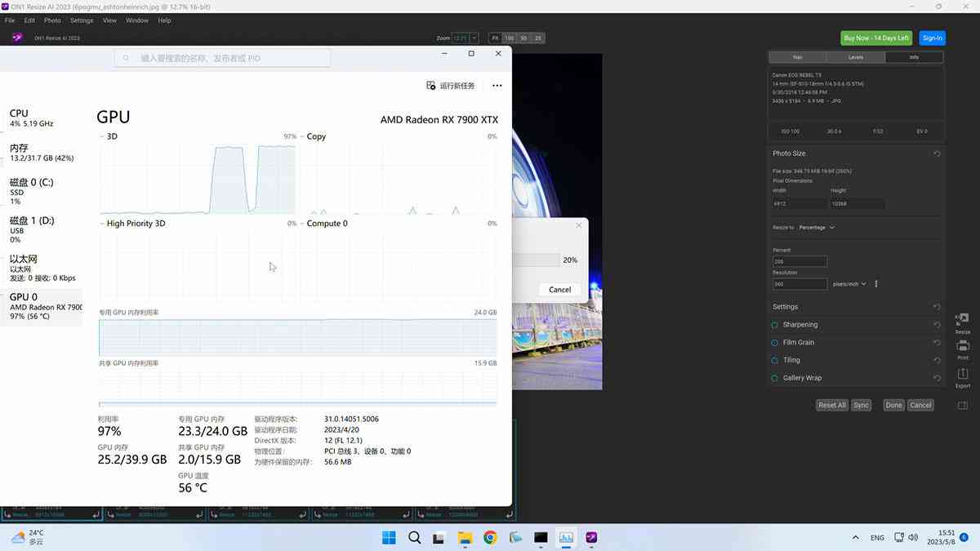The width and height of the screenshot is (980, 551).
Task: Click the Percent input field
Action: coord(800,261)
